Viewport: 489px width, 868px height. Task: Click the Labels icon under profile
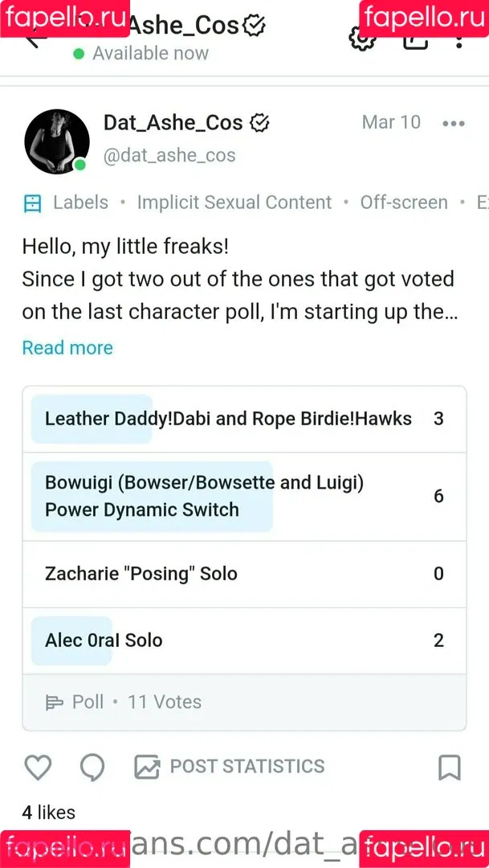32,203
